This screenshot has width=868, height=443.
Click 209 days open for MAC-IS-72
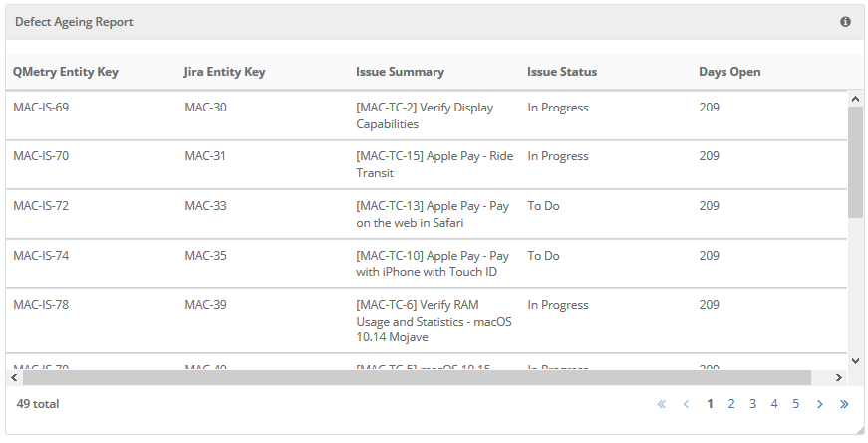point(710,206)
